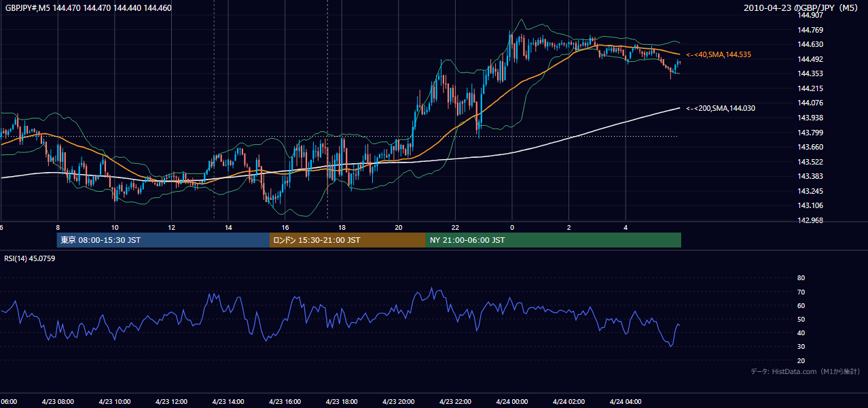Click RSI axis level 70
868x408 pixels.
[801, 292]
